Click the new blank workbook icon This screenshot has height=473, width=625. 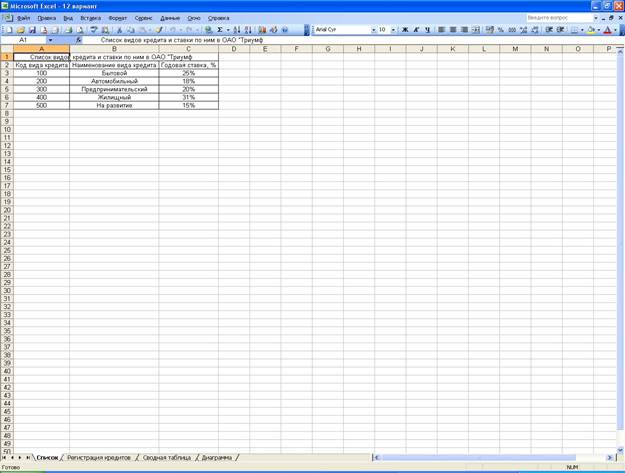click(8, 30)
